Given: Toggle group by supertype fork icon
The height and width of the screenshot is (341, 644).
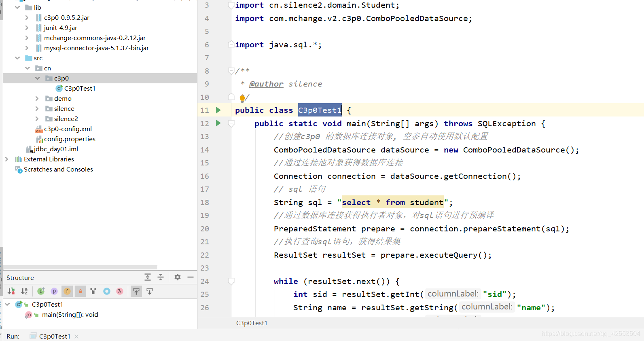Looking at the screenshot, I should point(93,291).
